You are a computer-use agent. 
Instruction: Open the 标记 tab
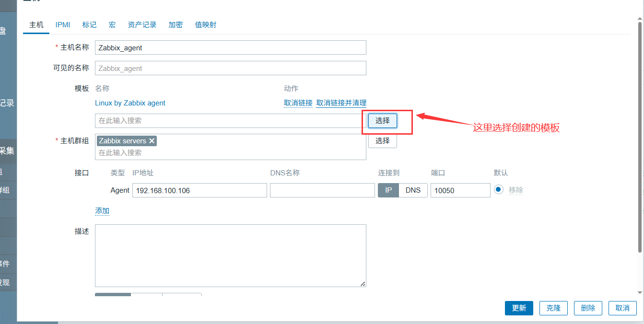89,25
